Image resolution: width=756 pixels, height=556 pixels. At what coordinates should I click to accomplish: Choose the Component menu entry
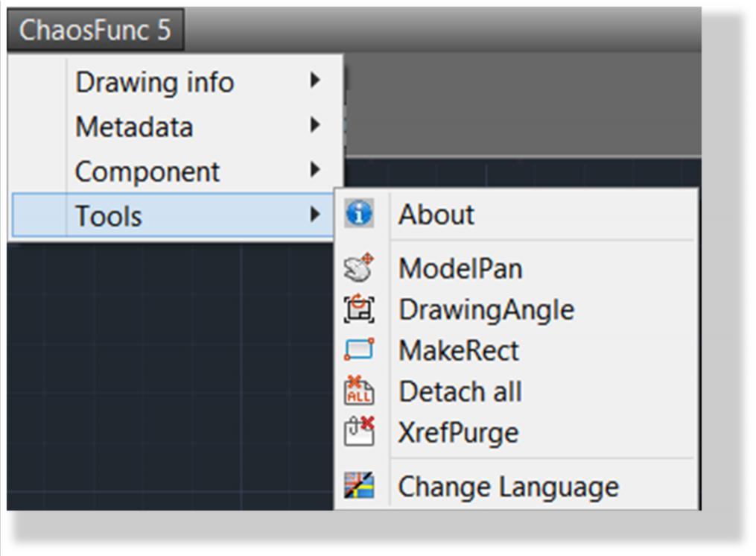(x=176, y=171)
